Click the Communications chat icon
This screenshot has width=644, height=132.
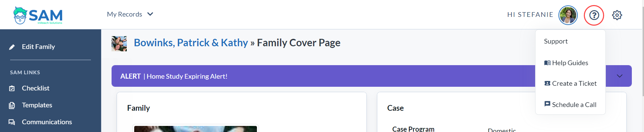click(x=12, y=122)
